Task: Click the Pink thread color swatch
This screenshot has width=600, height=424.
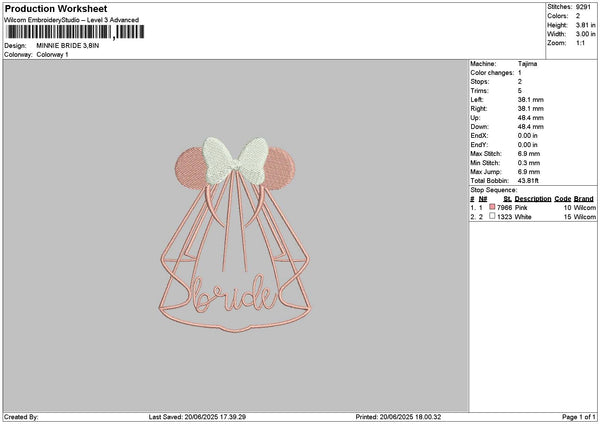Action: 492,207
